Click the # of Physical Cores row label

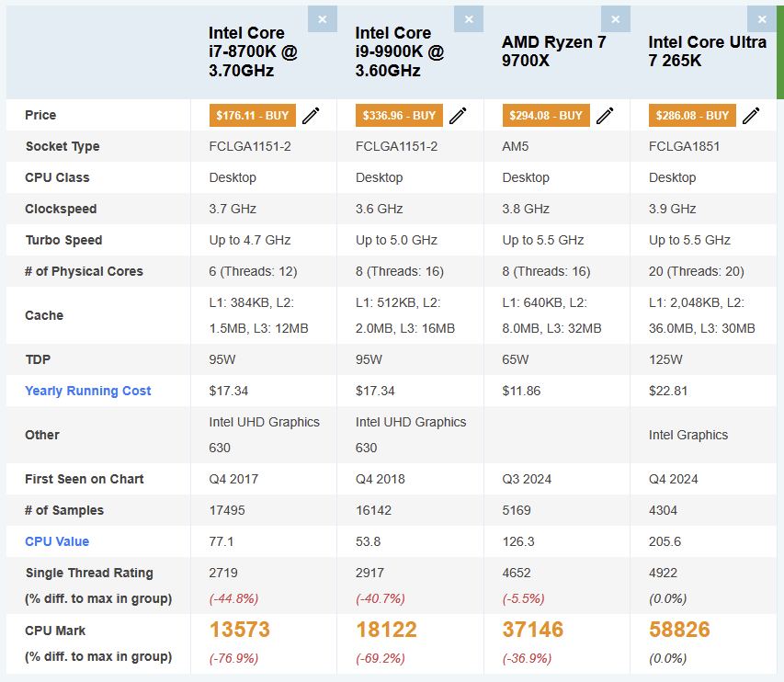84,271
